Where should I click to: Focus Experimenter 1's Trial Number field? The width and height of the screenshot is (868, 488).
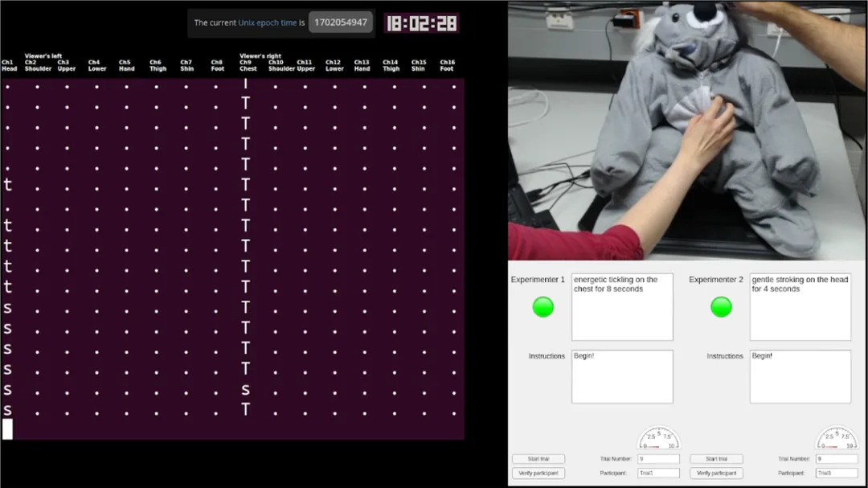pos(658,458)
